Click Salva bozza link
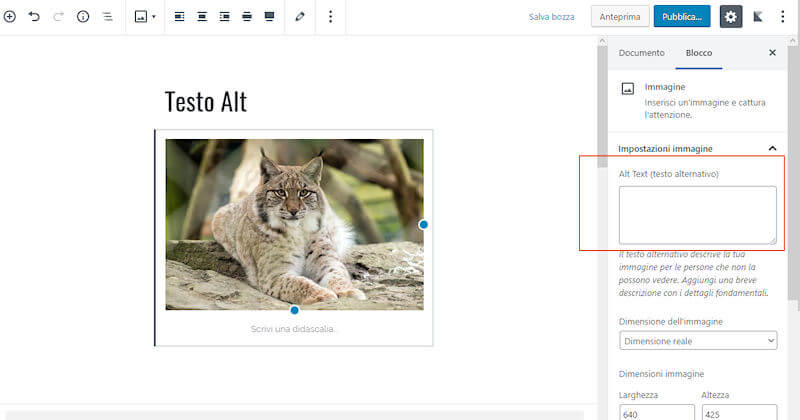 coord(552,17)
